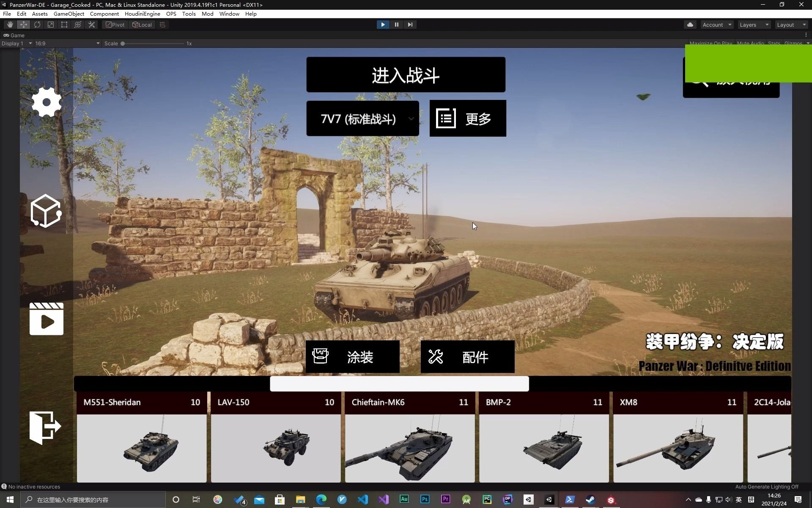Open Visual Studio Code from the taskbar
The height and width of the screenshot is (508, 812).
[363, 500]
